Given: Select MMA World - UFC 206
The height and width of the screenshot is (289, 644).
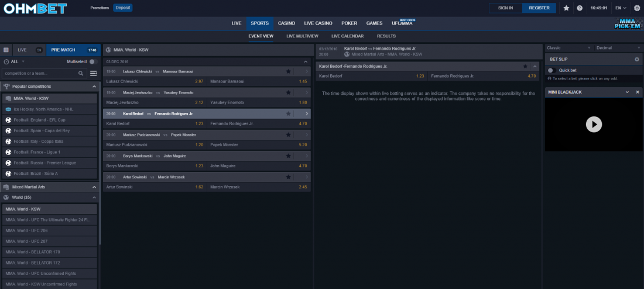Looking at the screenshot, I should coord(50,230).
